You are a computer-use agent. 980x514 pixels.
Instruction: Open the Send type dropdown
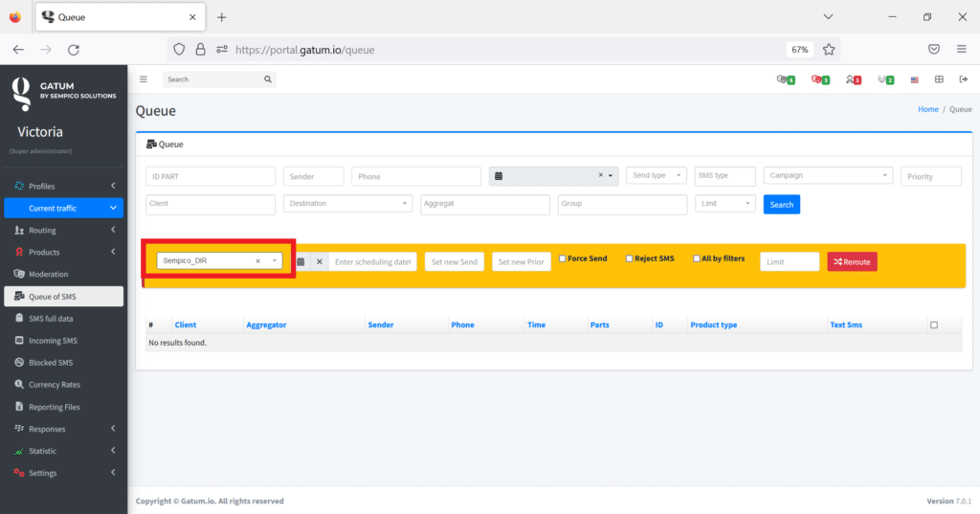point(657,176)
